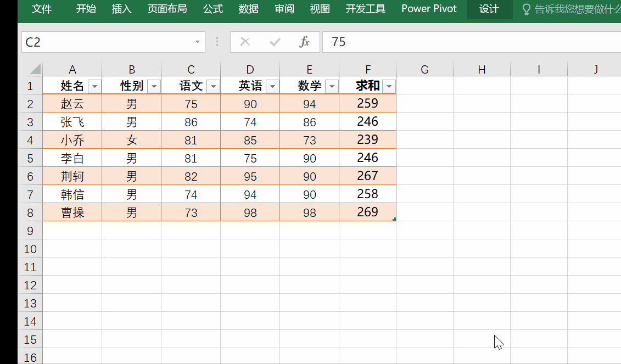Open the 性别 column filter menu
Viewport: 621px width, 364px height.
154,86
